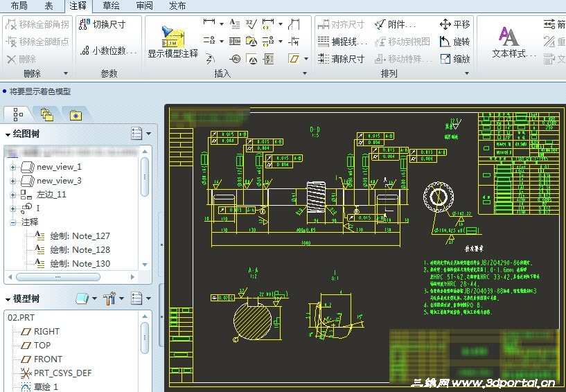The height and width of the screenshot is (392, 566).
Task: Open the Layout (布局) ribbon tab
Action: [x=19, y=6]
